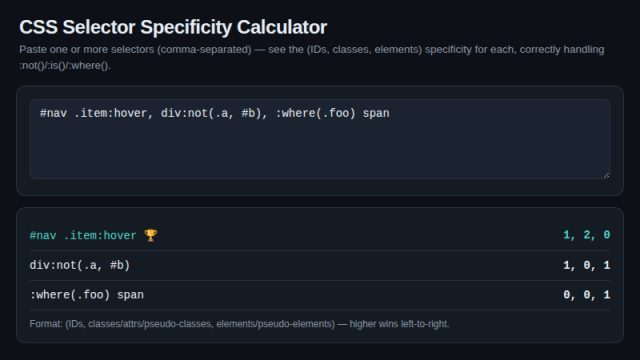This screenshot has height=360, width=640.
Task: Select the winning '#nav .item:hover' result row
Action: coord(320,235)
